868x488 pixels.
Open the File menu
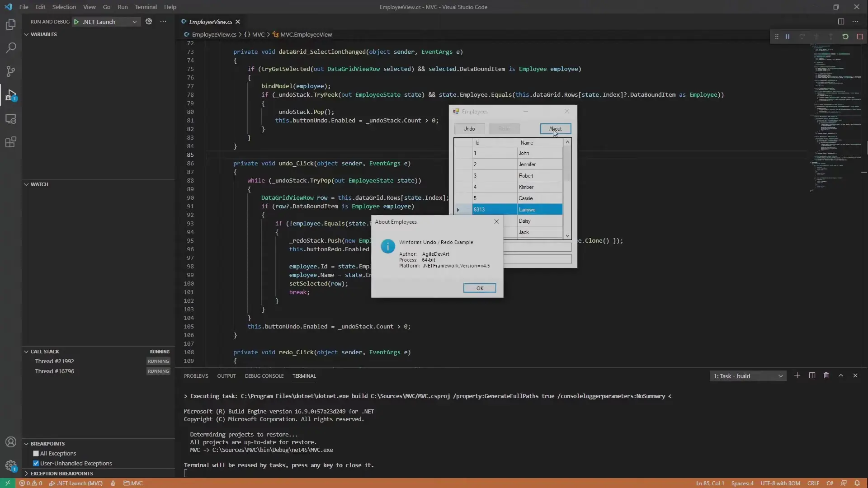click(24, 7)
